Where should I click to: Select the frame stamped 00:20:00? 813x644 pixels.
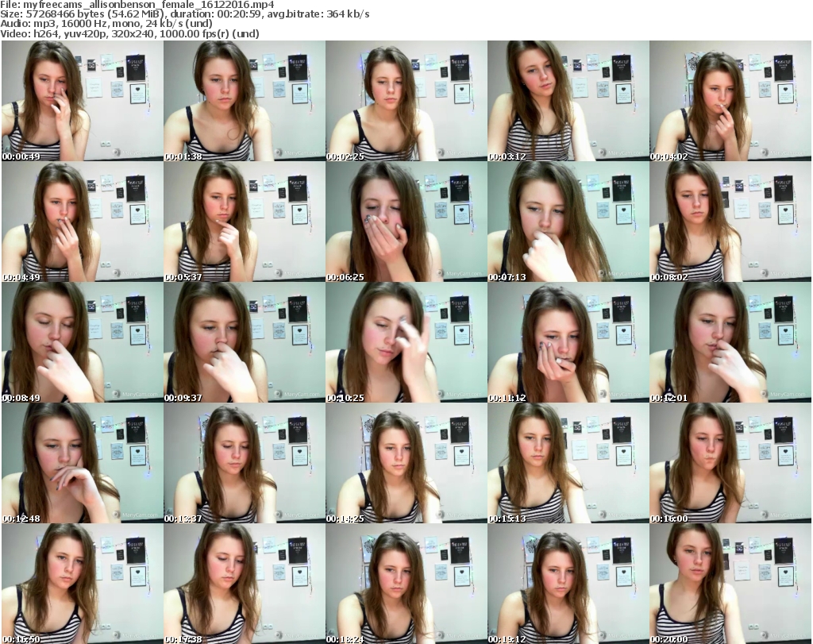click(730, 584)
